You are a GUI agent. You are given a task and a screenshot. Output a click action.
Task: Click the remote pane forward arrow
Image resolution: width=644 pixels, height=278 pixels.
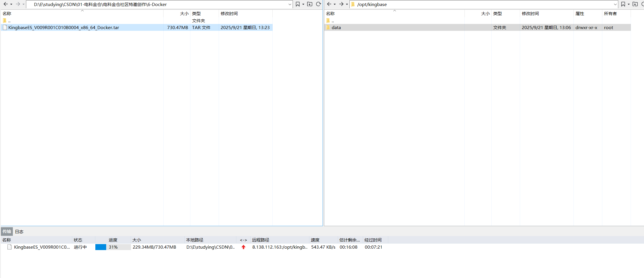click(x=341, y=4)
